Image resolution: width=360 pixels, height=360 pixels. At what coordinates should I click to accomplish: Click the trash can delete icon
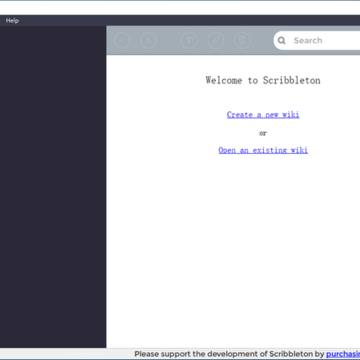242,41
